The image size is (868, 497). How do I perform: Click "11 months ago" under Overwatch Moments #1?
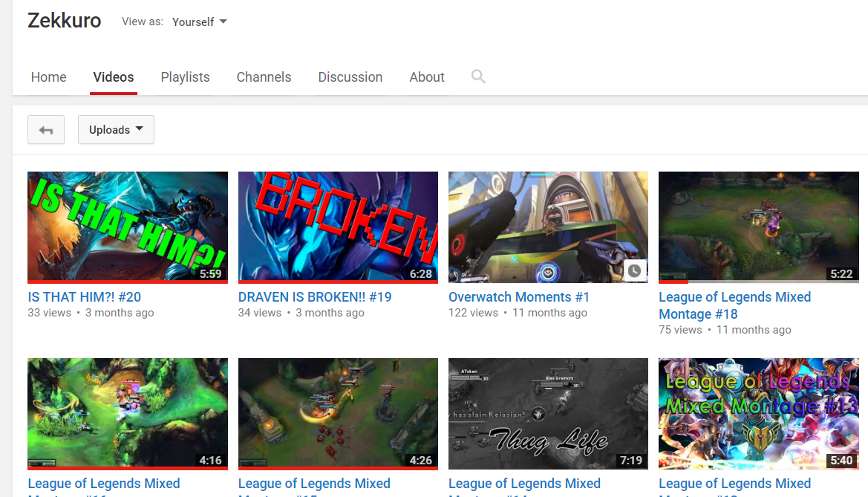point(549,313)
